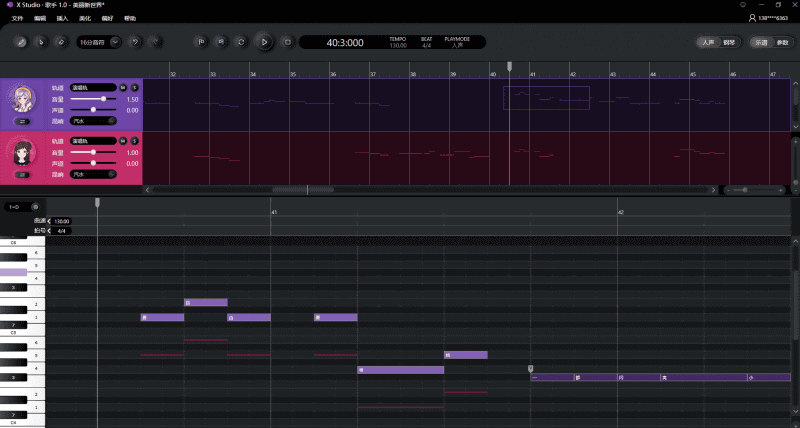Click the playhead marker in track timeline
Viewport: 800px width, 428px height.
click(x=509, y=66)
